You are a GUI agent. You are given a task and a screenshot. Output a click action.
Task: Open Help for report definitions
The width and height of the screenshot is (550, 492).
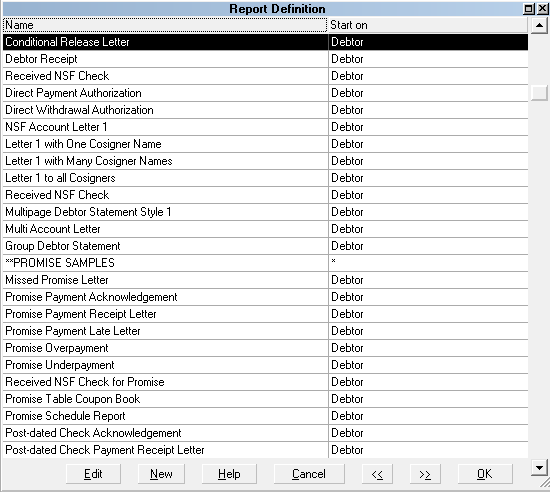(x=229, y=474)
